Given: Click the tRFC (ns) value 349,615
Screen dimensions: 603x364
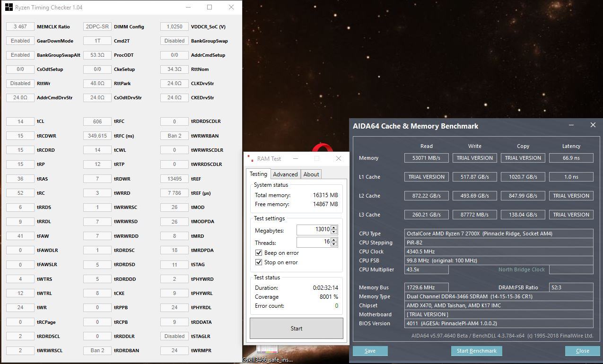Looking at the screenshot, I should point(97,136).
